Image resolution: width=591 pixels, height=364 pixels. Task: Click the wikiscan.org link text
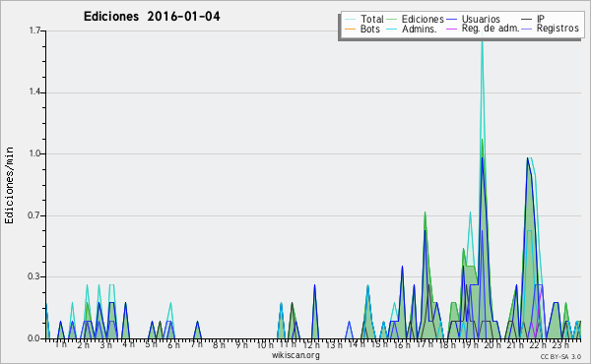pyautogui.click(x=295, y=355)
